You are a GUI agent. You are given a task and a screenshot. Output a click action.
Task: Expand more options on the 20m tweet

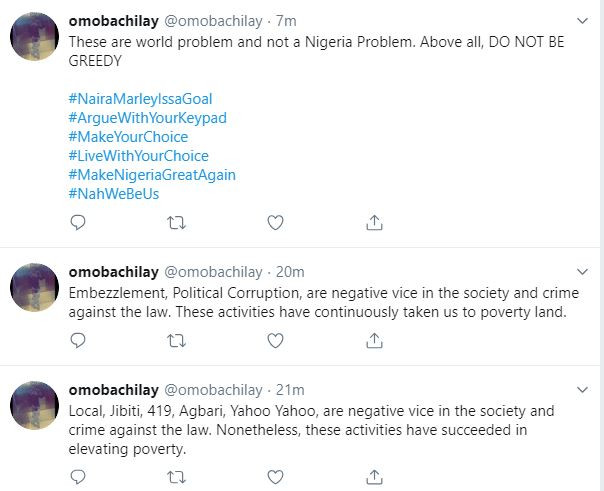pos(584,272)
